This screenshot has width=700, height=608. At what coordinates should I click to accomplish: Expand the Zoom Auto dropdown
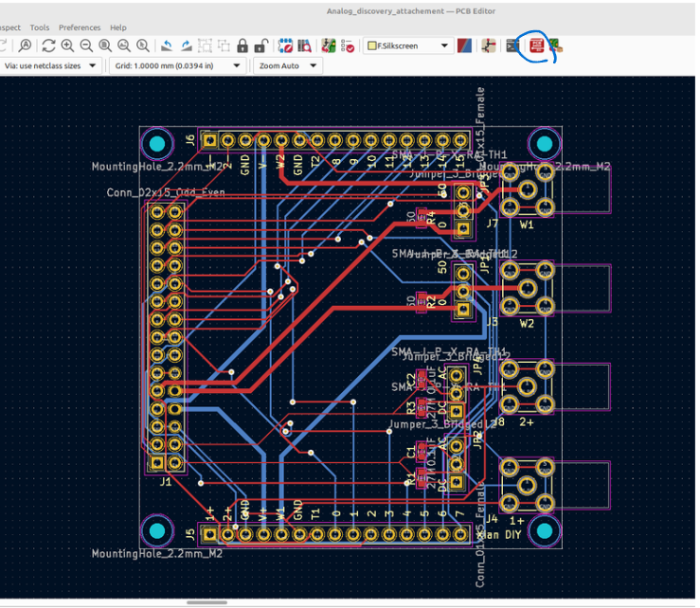coord(288,65)
